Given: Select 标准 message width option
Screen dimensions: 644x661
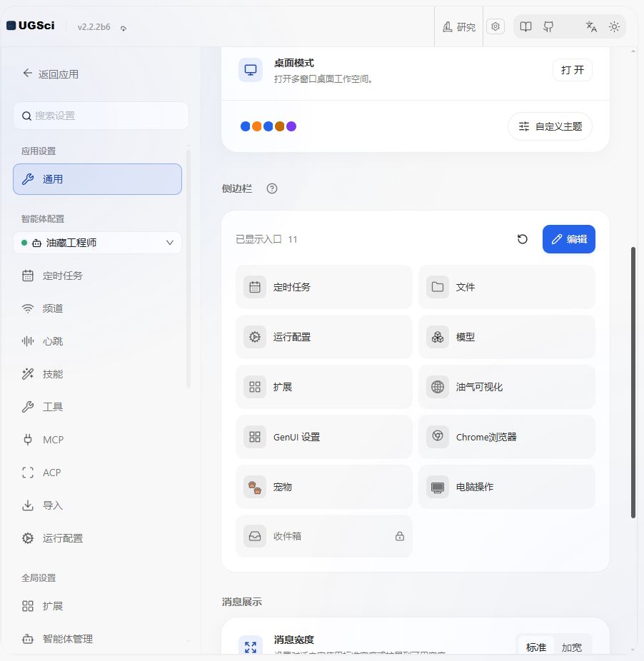Looking at the screenshot, I should tap(536, 647).
